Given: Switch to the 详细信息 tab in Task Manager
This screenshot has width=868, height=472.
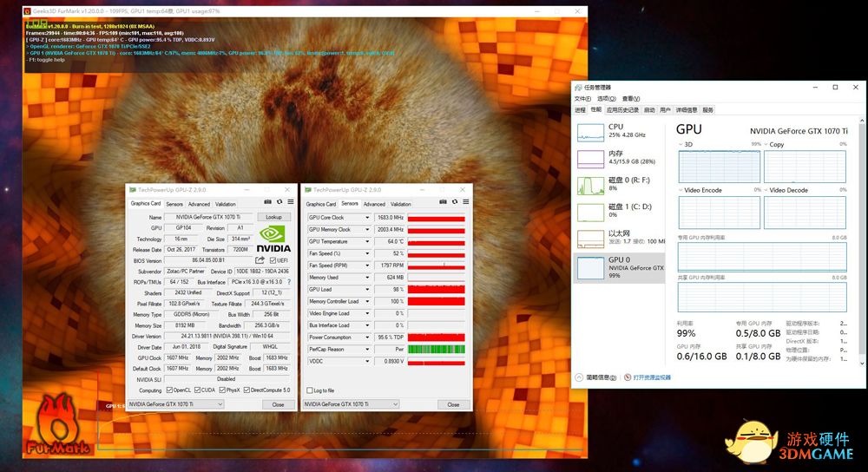Looking at the screenshot, I should coord(687,110).
